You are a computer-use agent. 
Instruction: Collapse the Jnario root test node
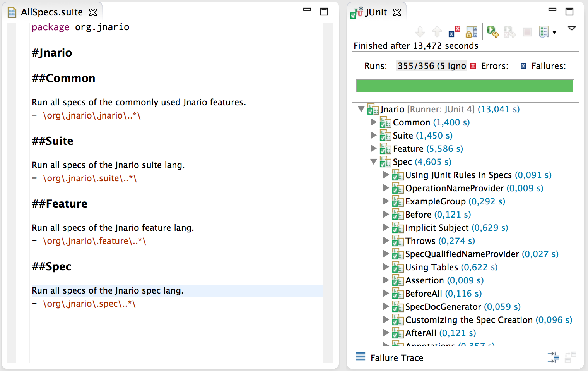tap(361, 109)
